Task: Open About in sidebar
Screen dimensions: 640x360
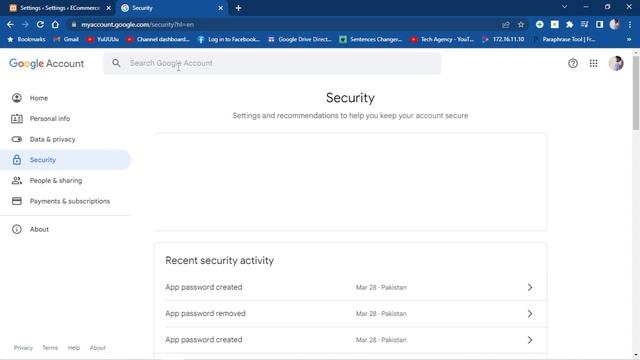Action: [x=39, y=229]
